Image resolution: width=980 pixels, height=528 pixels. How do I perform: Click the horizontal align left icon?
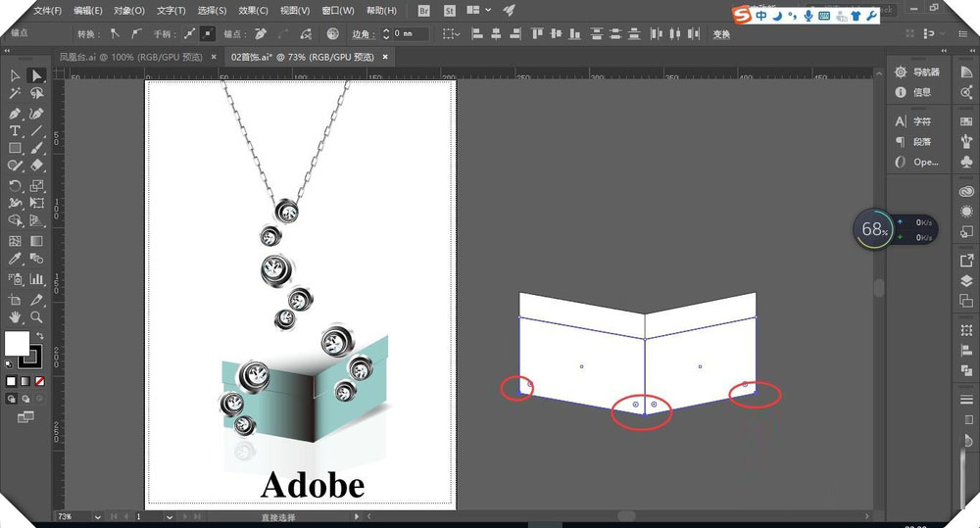click(x=479, y=33)
